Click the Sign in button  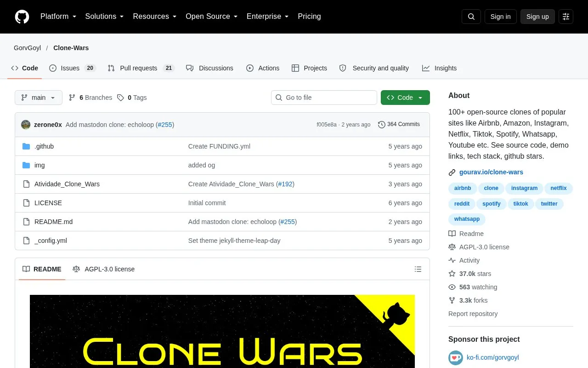point(500,17)
